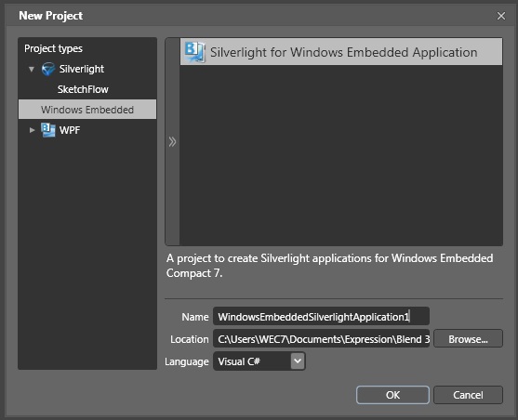Viewport: 518px width, 420px height.
Task: Collapse the template pane with double chevron
Action: tap(172, 141)
